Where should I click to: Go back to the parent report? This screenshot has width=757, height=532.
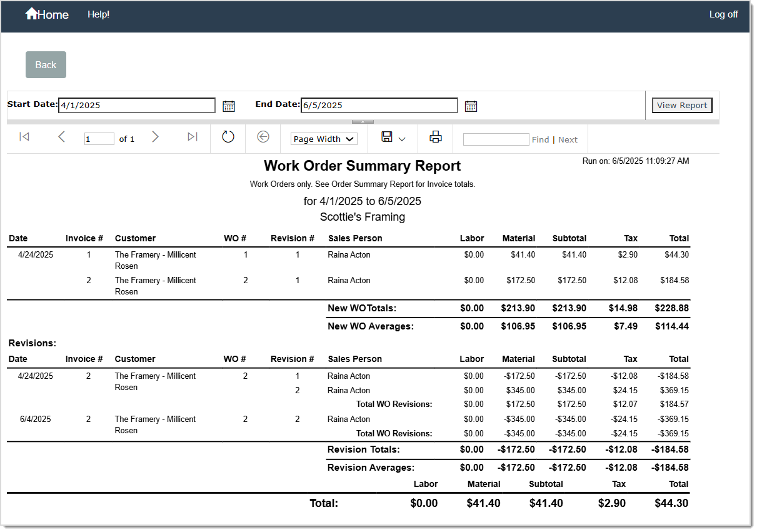pos(263,137)
